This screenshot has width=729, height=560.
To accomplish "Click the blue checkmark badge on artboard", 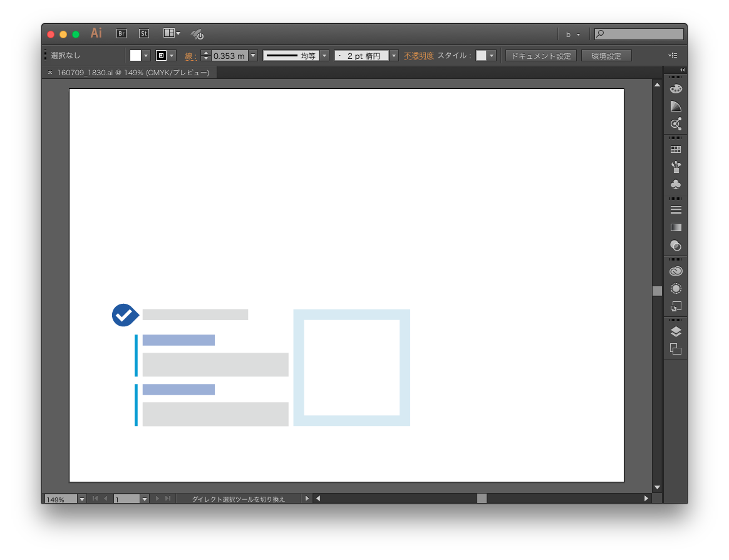I will coord(125,315).
